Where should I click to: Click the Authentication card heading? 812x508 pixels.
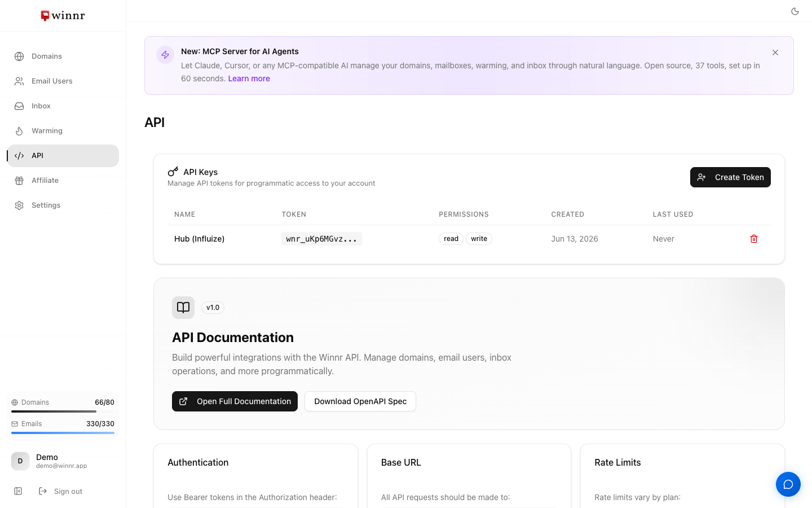tap(198, 462)
